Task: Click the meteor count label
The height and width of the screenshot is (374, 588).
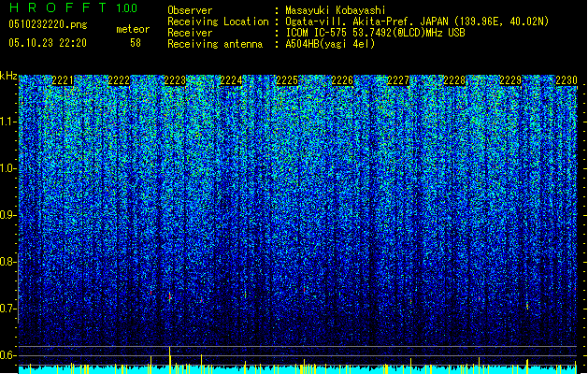Action: pos(133,29)
